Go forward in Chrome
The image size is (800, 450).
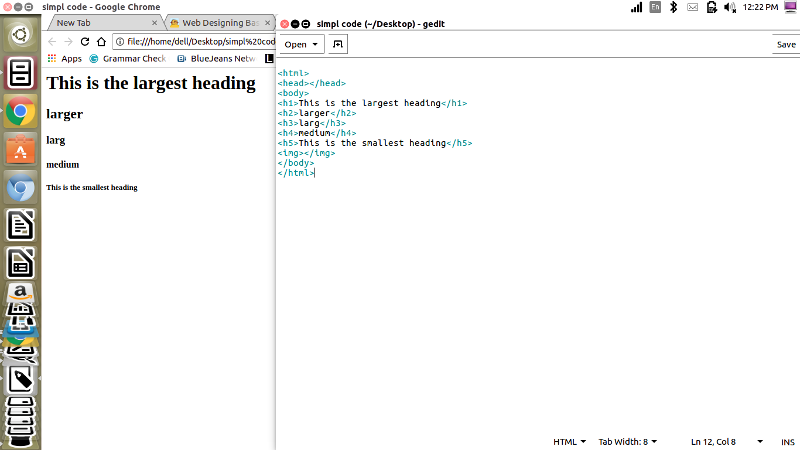pyautogui.click(x=68, y=42)
